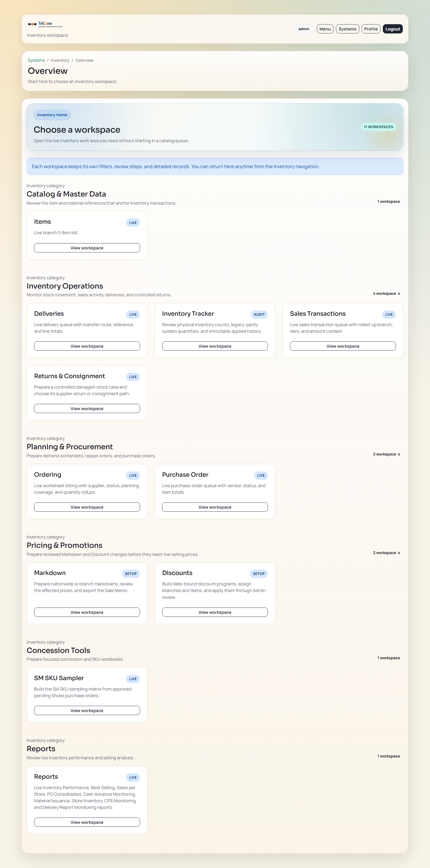View workspace for Reports card
This screenshot has height=868, width=430.
tap(87, 822)
